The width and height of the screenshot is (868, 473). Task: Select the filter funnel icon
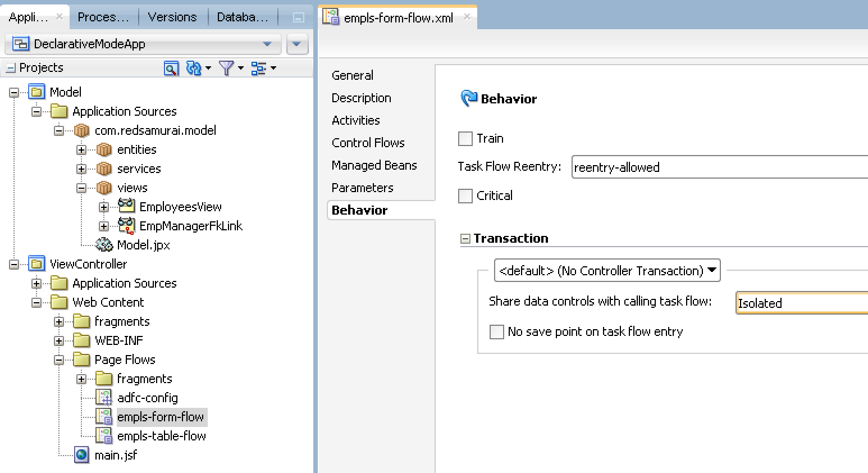tap(225, 67)
